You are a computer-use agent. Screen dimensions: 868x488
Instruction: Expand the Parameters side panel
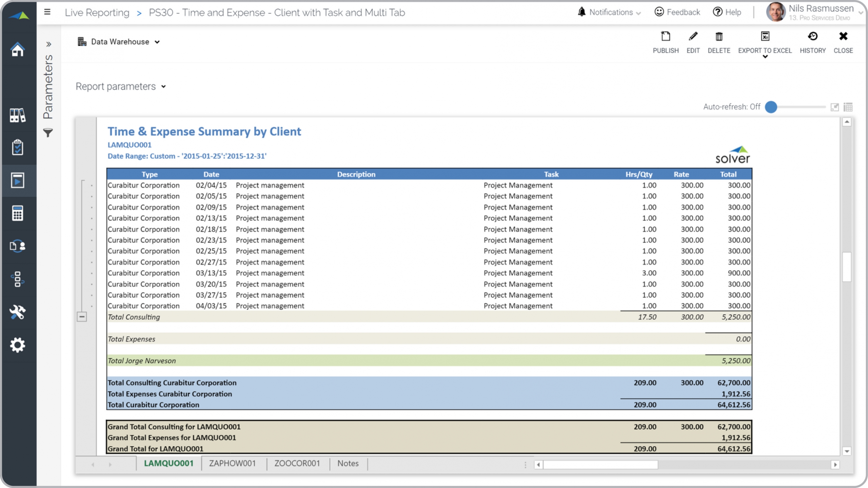pyautogui.click(x=48, y=44)
